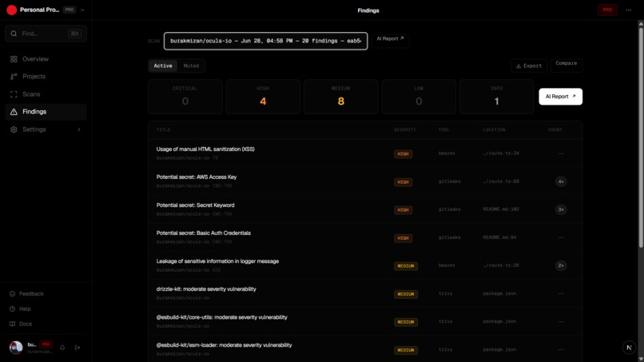Click the red PRO badge in top bar
The height and width of the screenshot is (362, 644).
pyautogui.click(x=607, y=10)
